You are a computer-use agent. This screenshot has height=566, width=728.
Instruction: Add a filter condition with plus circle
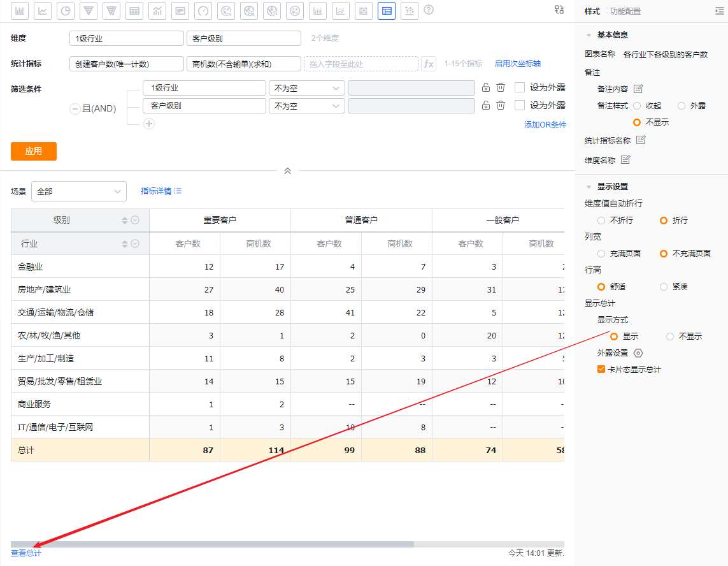149,124
